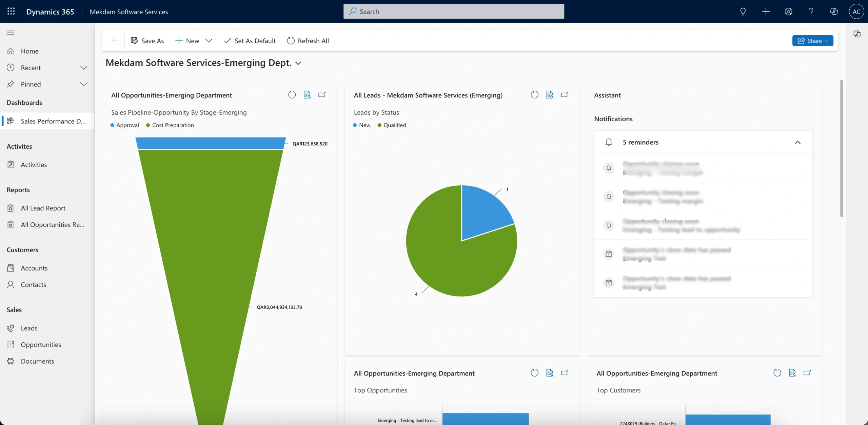The width and height of the screenshot is (868, 425).
Task: Open Sales Performance Dashboard in sidebar
Action: click(47, 121)
